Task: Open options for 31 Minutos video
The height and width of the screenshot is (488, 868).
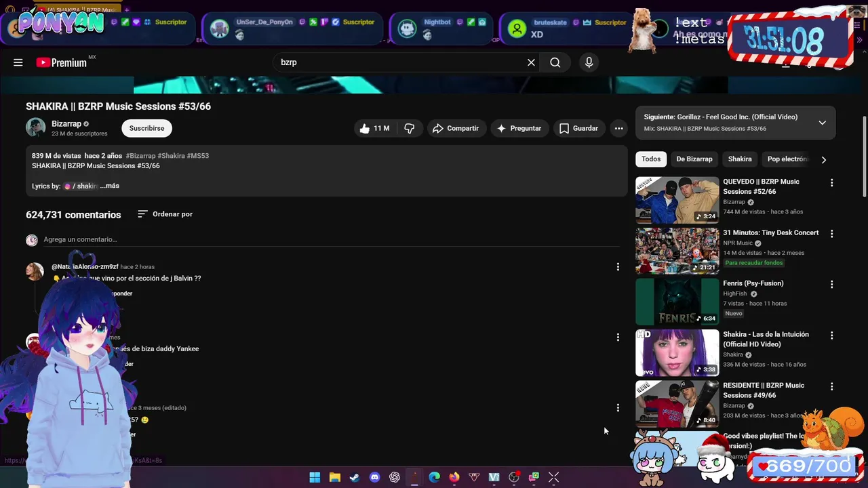Action: tap(831, 234)
